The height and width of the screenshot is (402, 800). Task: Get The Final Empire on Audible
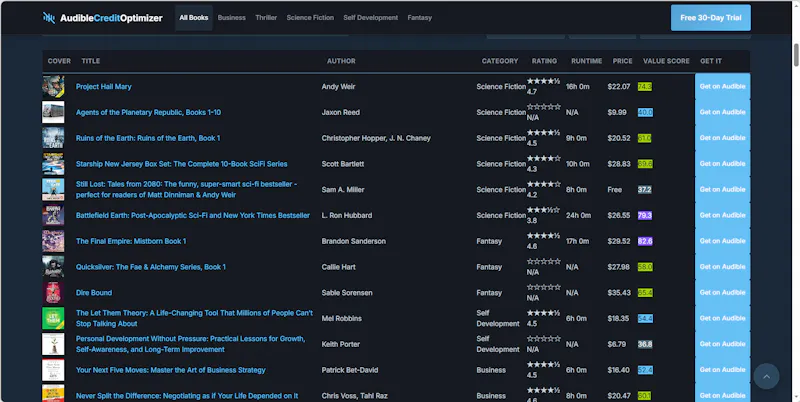(722, 241)
